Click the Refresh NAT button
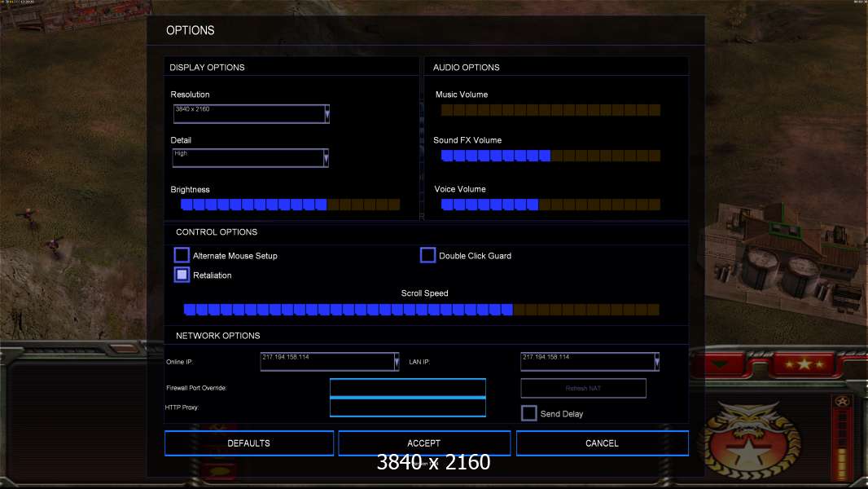The width and height of the screenshot is (868, 489). click(584, 388)
